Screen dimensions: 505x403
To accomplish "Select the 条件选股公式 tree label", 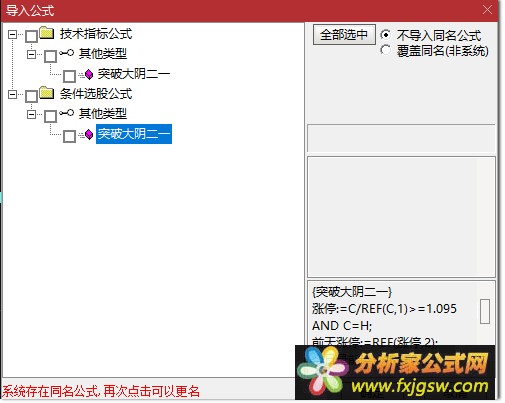I will click(96, 94).
